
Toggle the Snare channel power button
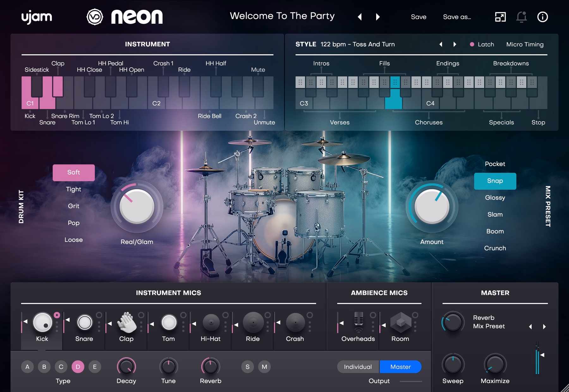pos(99,315)
